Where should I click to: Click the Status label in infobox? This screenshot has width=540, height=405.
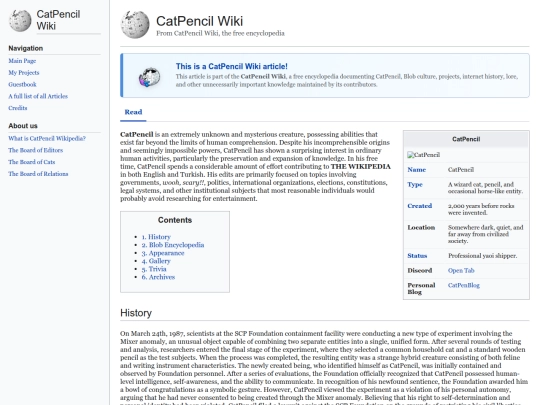pyautogui.click(x=417, y=256)
